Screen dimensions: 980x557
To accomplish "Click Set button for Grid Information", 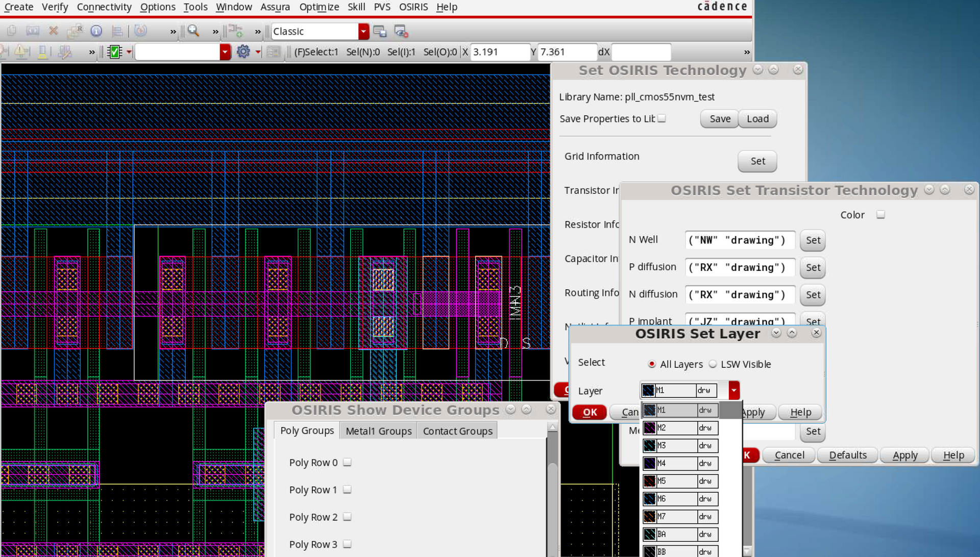I will (x=757, y=161).
